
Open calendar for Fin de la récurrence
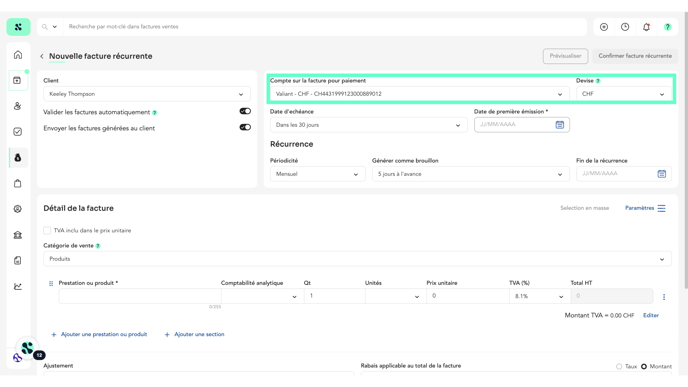(x=662, y=174)
